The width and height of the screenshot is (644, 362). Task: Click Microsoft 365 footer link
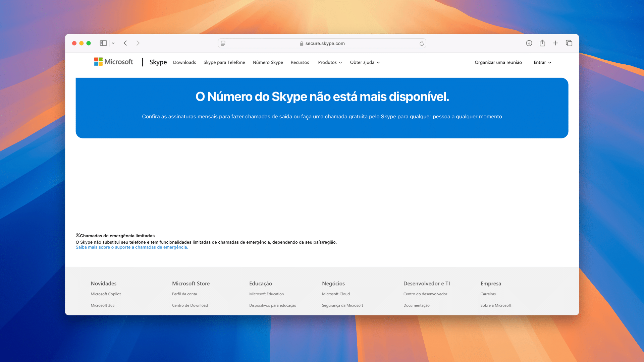(103, 305)
